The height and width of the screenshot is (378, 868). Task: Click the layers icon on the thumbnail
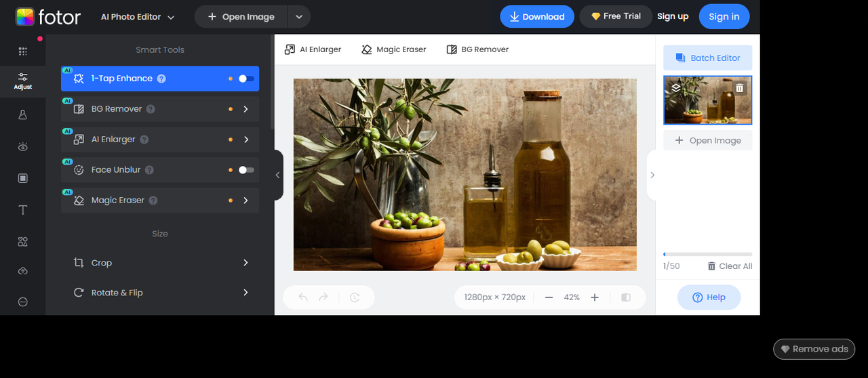[675, 88]
